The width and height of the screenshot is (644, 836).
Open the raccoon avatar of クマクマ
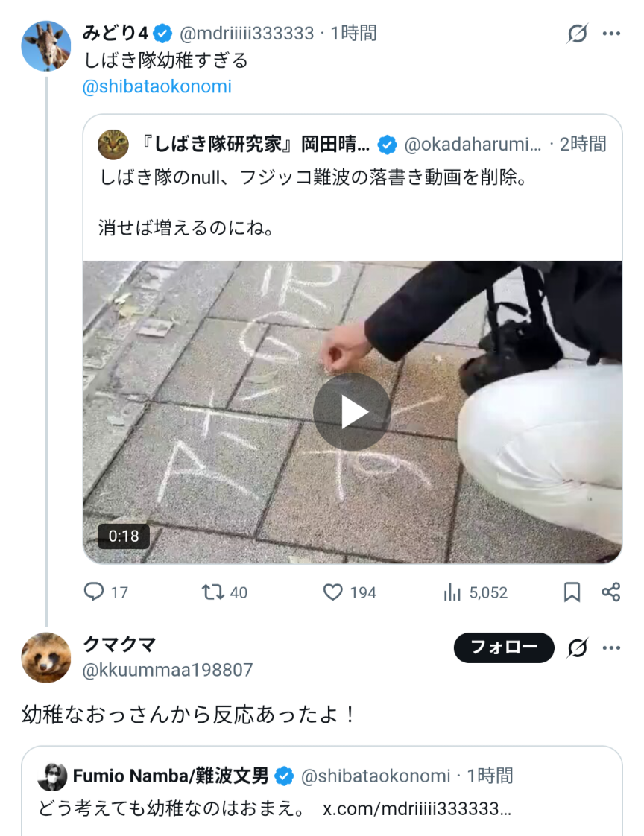tap(46, 657)
